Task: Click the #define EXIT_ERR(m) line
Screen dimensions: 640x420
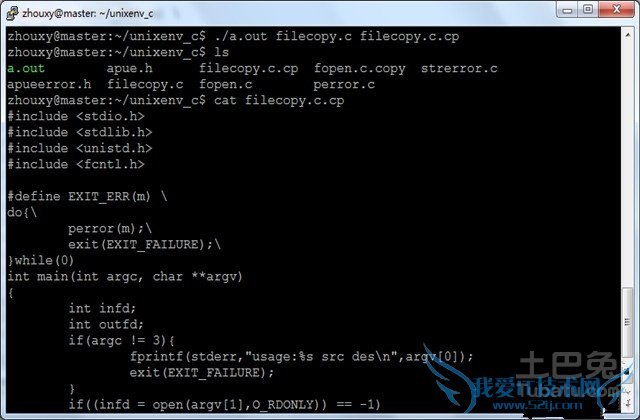Action: [87, 196]
